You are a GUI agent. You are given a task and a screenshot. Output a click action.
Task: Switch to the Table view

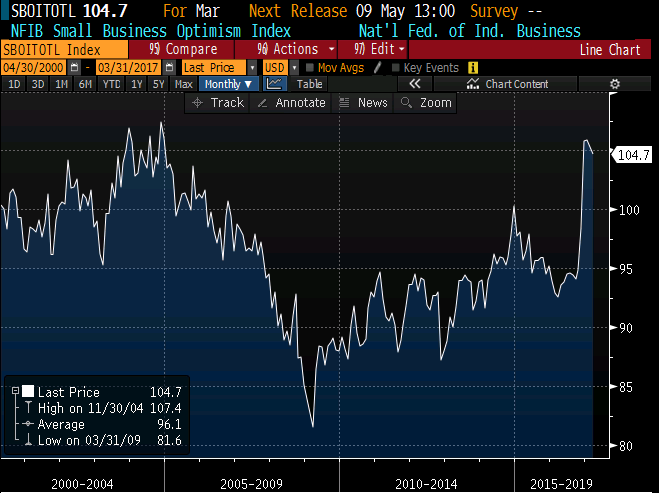click(x=310, y=84)
